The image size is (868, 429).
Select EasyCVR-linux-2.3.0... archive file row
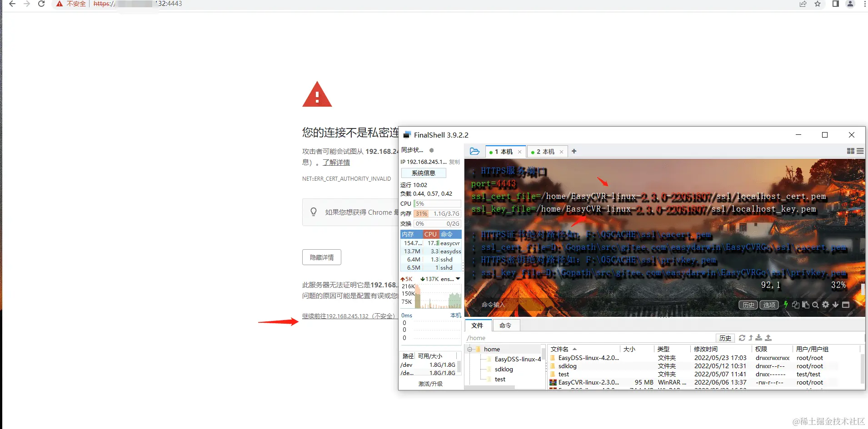[x=704, y=383]
